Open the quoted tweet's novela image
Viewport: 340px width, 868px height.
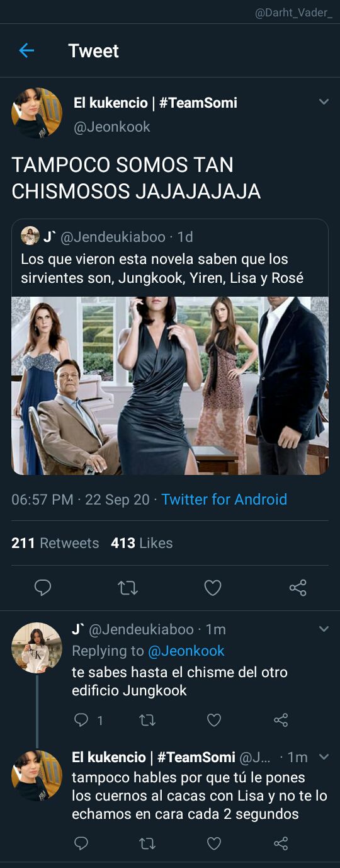pyautogui.click(x=170, y=385)
